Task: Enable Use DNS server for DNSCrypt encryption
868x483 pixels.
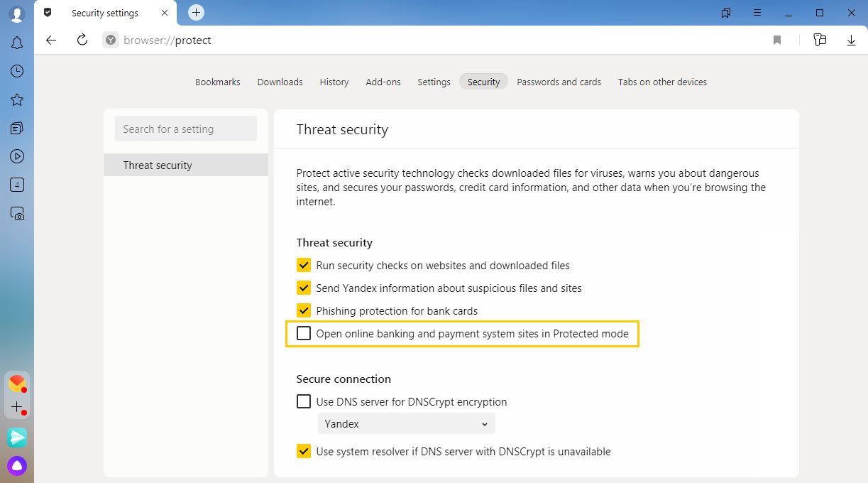Action: [x=304, y=402]
